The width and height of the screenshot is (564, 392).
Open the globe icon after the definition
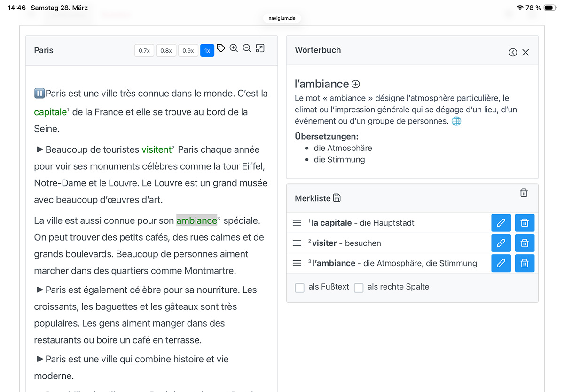[456, 121]
